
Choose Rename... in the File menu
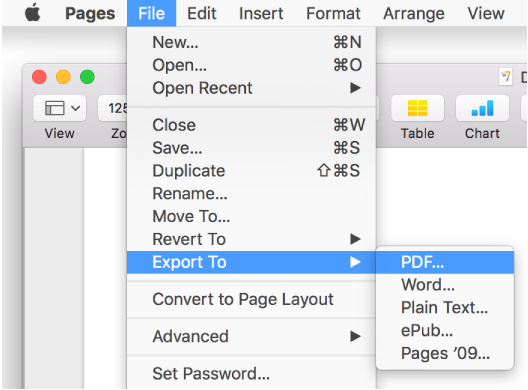(x=251, y=194)
